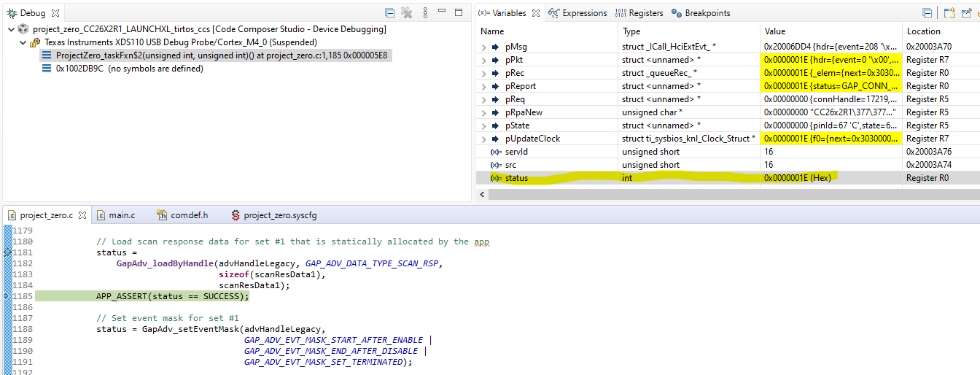Image resolution: width=980 pixels, height=375 pixels.
Task: Click the Name column header
Action: click(x=492, y=31)
